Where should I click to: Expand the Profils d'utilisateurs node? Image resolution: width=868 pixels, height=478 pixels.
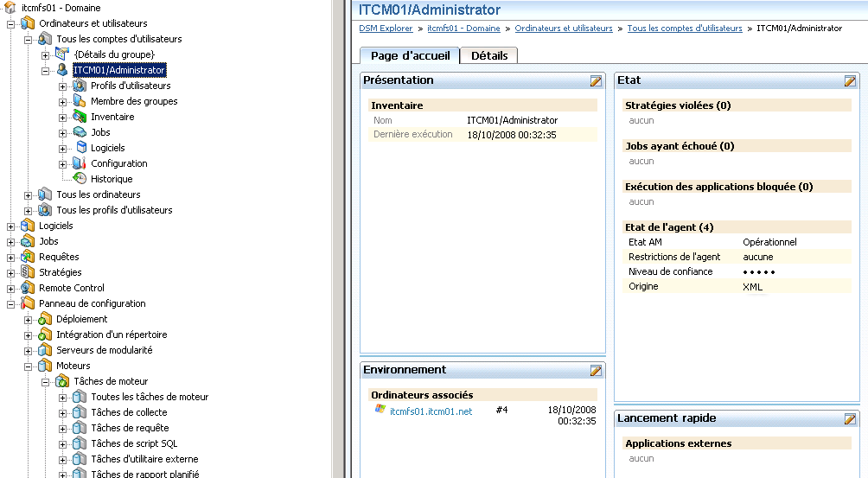(x=62, y=86)
